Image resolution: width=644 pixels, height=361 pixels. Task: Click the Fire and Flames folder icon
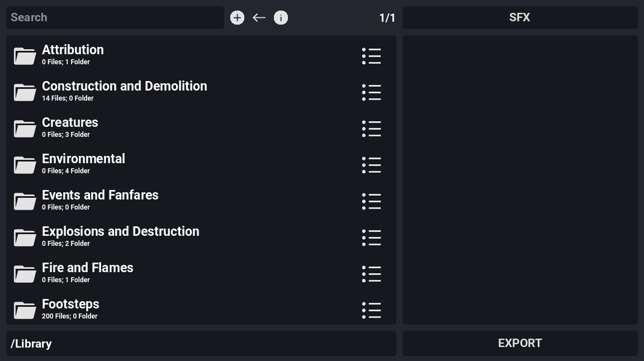click(25, 274)
